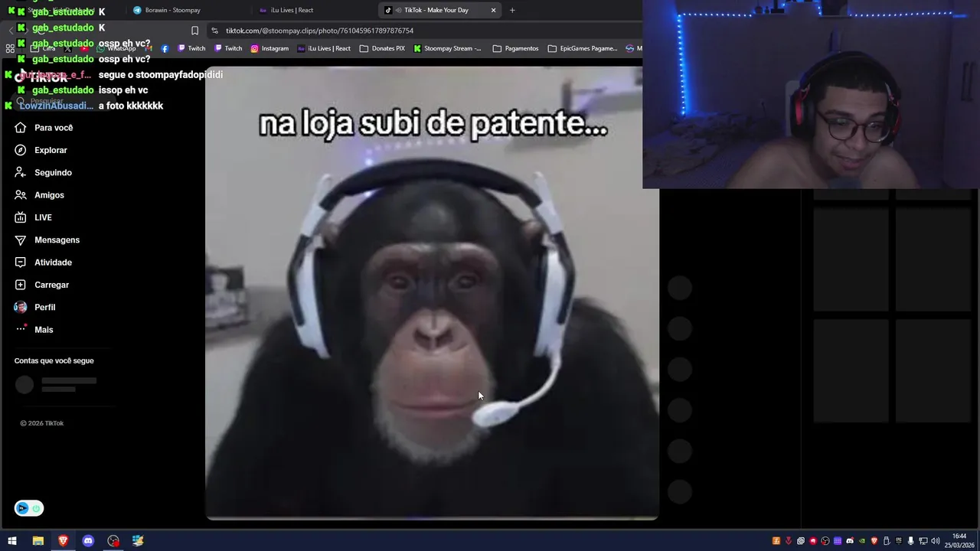This screenshot has width=980, height=551.
Task: Click 'Contas que você segue' heading
Action: 54,360
